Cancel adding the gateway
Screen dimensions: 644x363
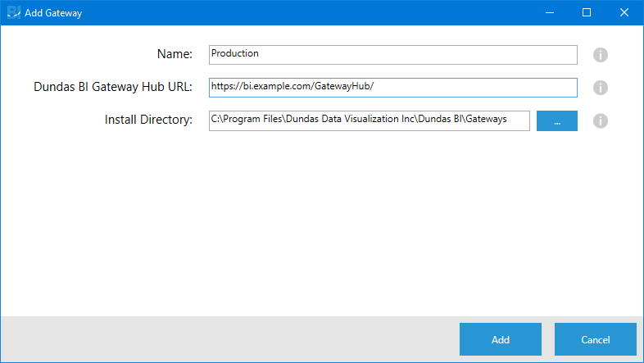(x=595, y=339)
